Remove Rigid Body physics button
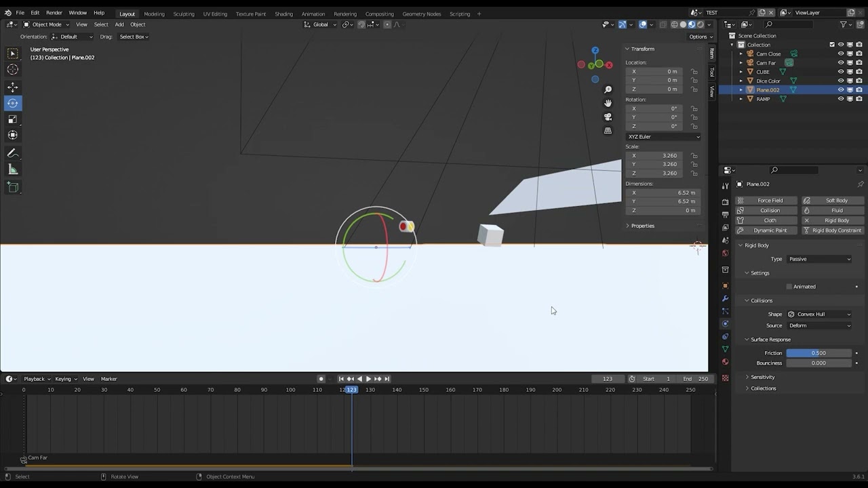This screenshot has width=868, height=488. 833,220
